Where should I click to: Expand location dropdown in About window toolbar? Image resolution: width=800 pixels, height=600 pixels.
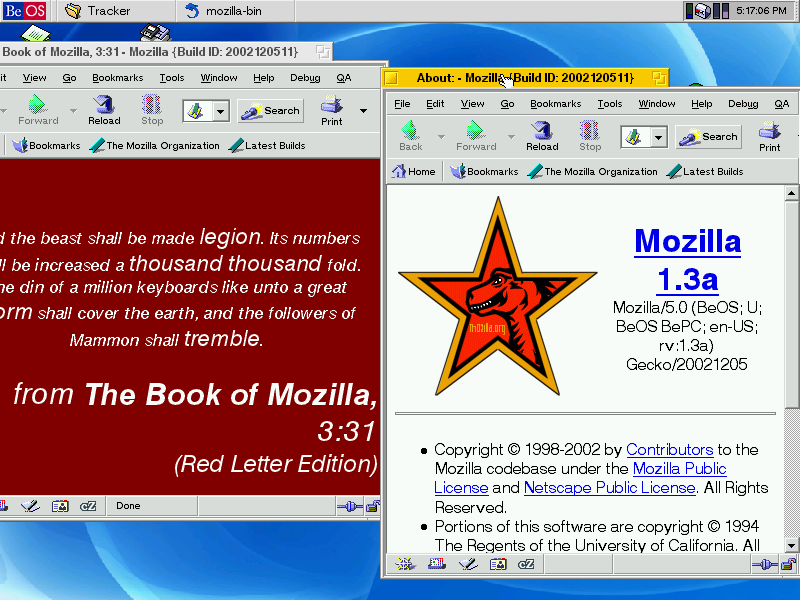[x=659, y=137]
